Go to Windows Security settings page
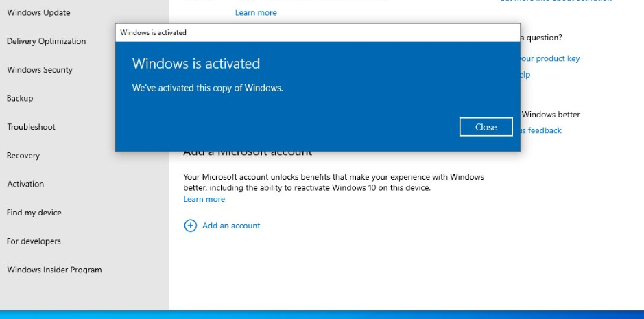Image resolution: width=644 pixels, height=319 pixels. pos(39,70)
